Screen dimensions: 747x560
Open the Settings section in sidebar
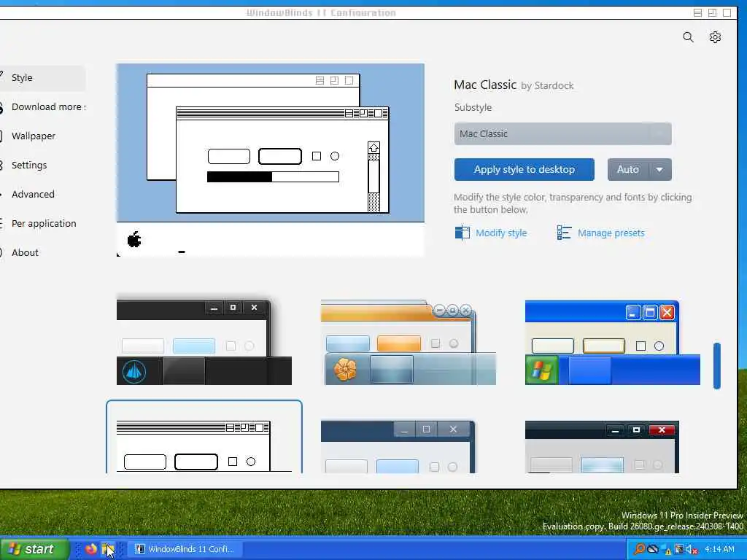tap(42, 166)
